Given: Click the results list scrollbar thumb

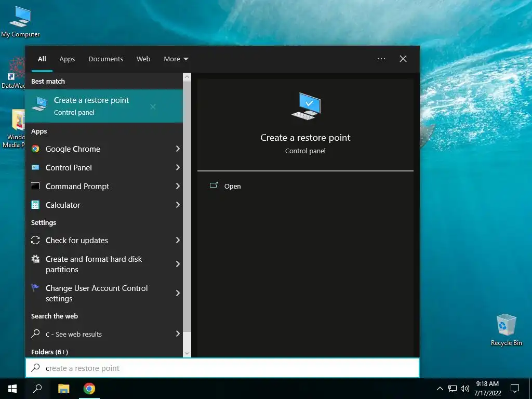Looking at the screenshot, I should pyautogui.click(x=187, y=206).
